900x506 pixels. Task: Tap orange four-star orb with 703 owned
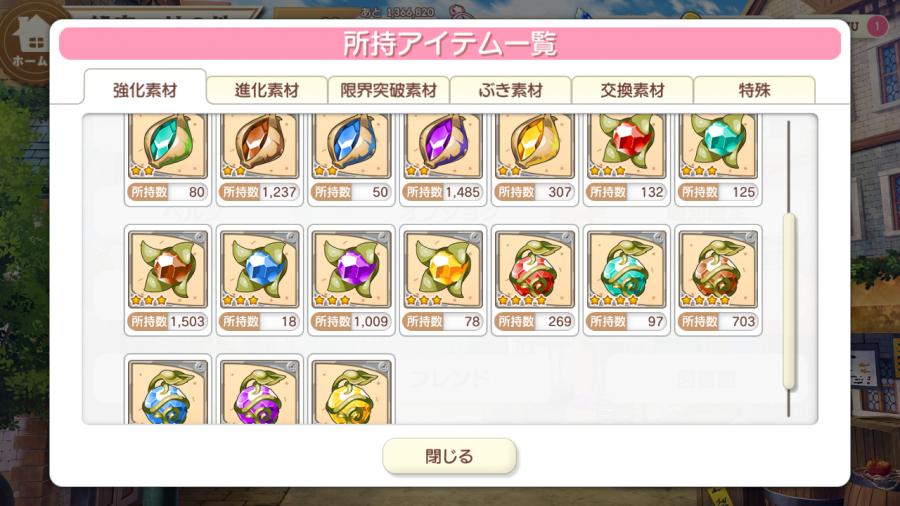(719, 280)
